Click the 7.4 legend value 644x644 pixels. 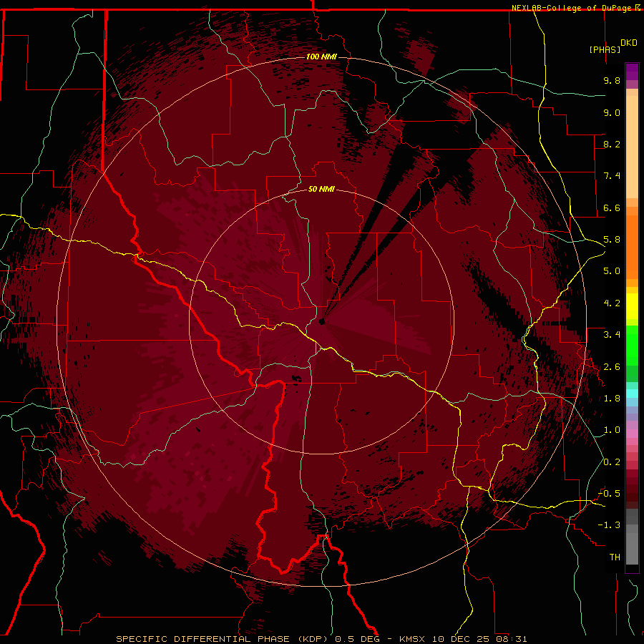click(x=612, y=176)
